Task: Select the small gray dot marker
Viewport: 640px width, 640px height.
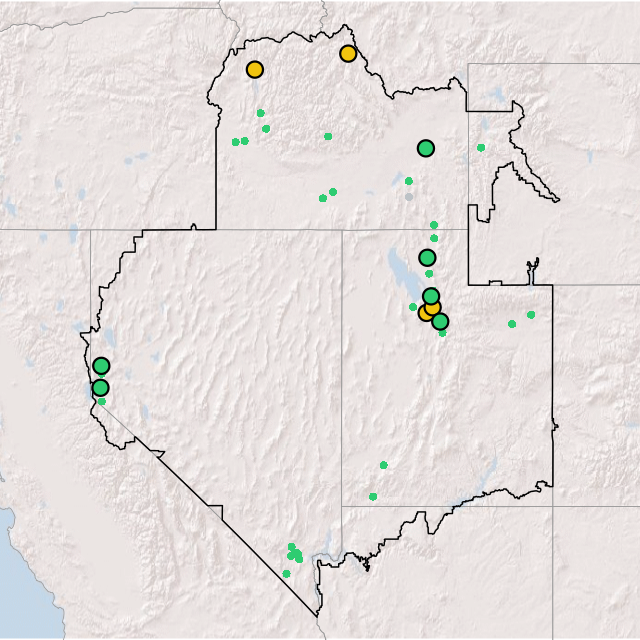Action: pyautogui.click(x=408, y=197)
